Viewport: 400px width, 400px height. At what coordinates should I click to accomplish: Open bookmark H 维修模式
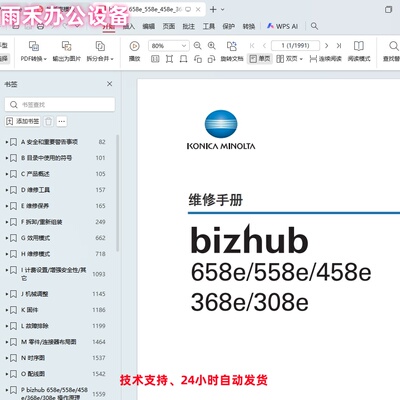pyautogui.click(x=36, y=254)
